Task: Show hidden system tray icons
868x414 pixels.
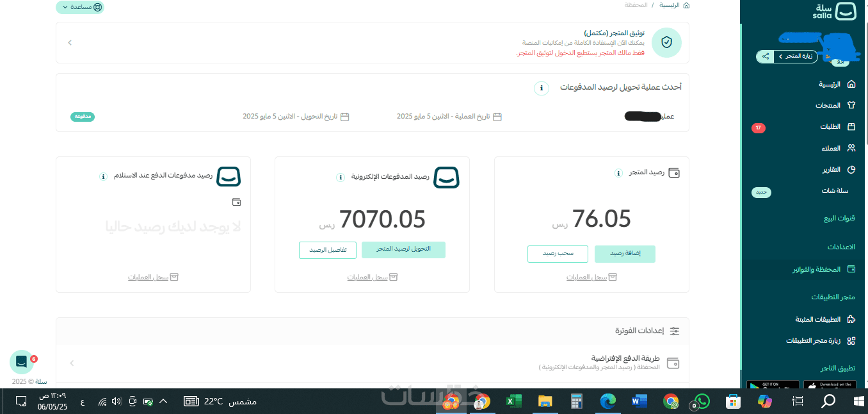Action: click(163, 401)
